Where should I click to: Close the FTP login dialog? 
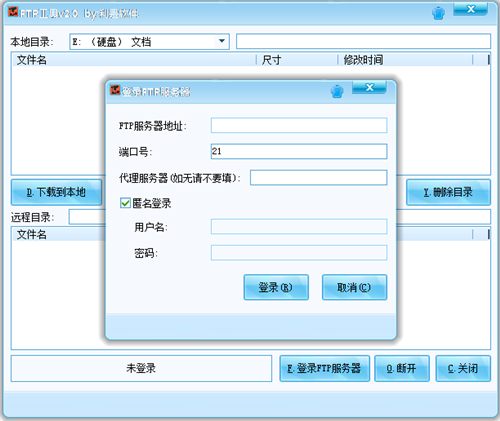(369, 88)
